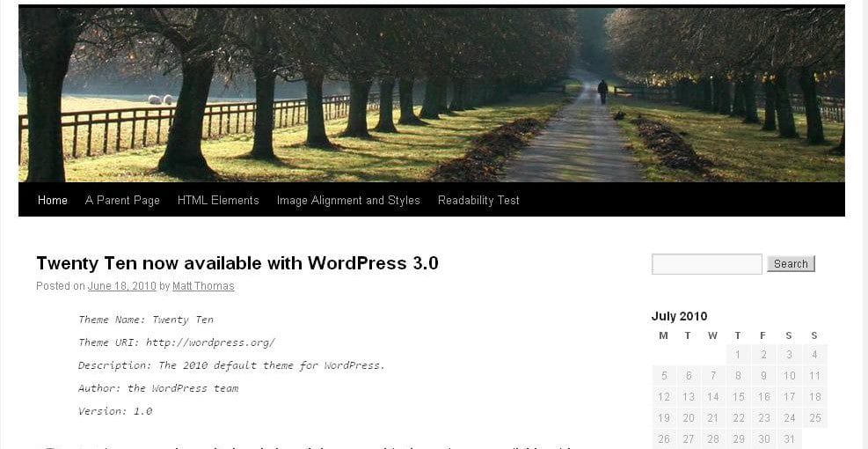Open the A Parent Page menu item
Viewport: 868px width, 449px height.
tap(122, 200)
